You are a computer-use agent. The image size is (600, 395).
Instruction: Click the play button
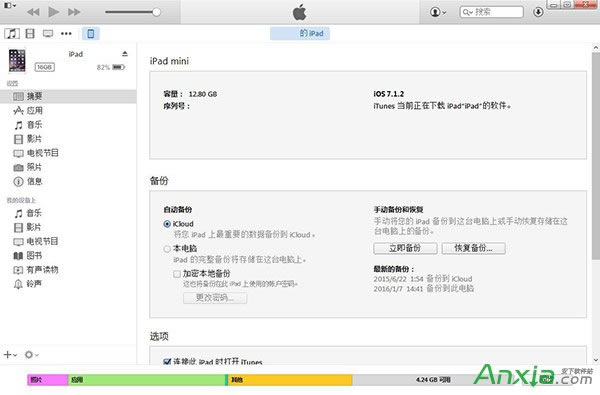(54, 12)
